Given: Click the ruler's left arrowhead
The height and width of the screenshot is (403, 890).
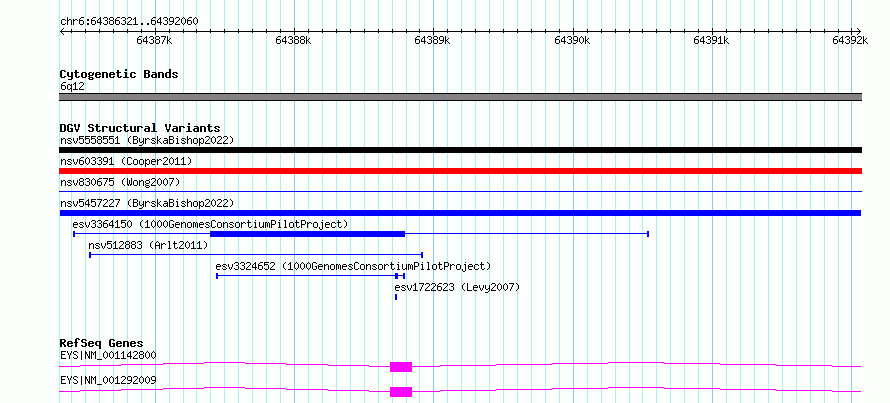Looking at the screenshot, I should (x=62, y=31).
